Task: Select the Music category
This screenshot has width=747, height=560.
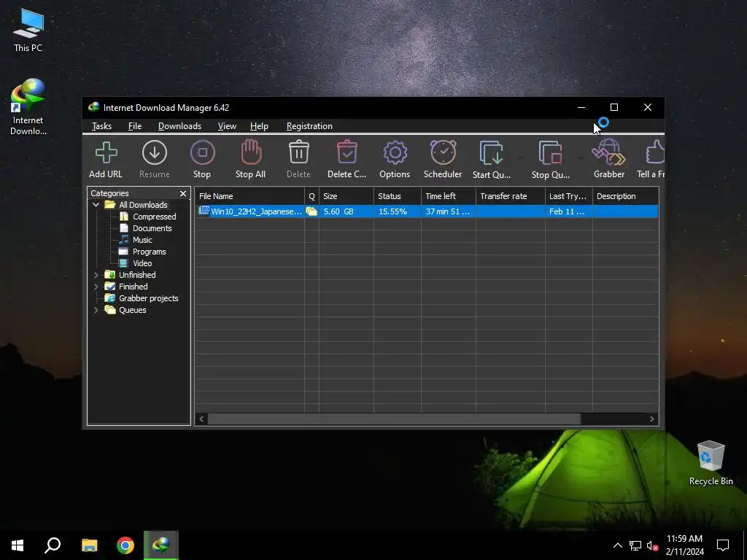Action: coord(142,240)
